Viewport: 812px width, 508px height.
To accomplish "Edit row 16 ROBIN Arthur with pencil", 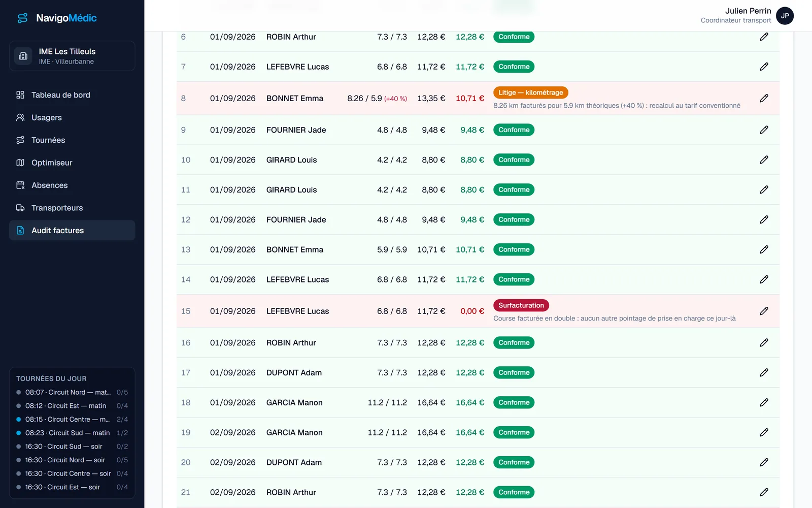I will [764, 342].
